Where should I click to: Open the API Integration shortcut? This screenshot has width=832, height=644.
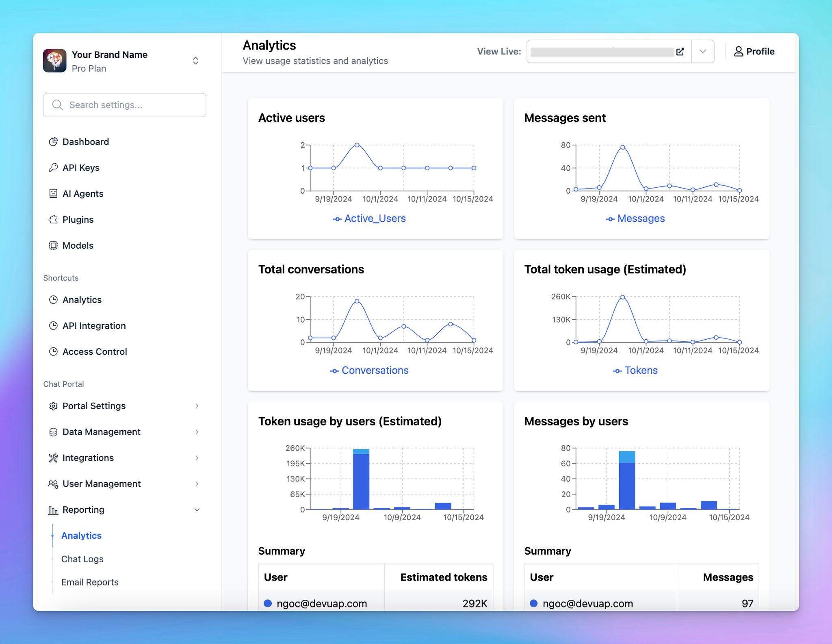(94, 326)
